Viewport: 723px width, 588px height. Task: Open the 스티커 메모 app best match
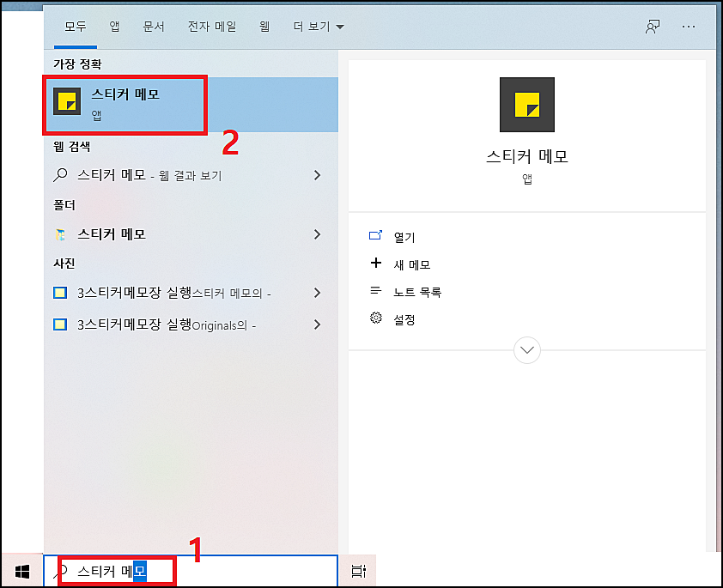[x=191, y=105]
